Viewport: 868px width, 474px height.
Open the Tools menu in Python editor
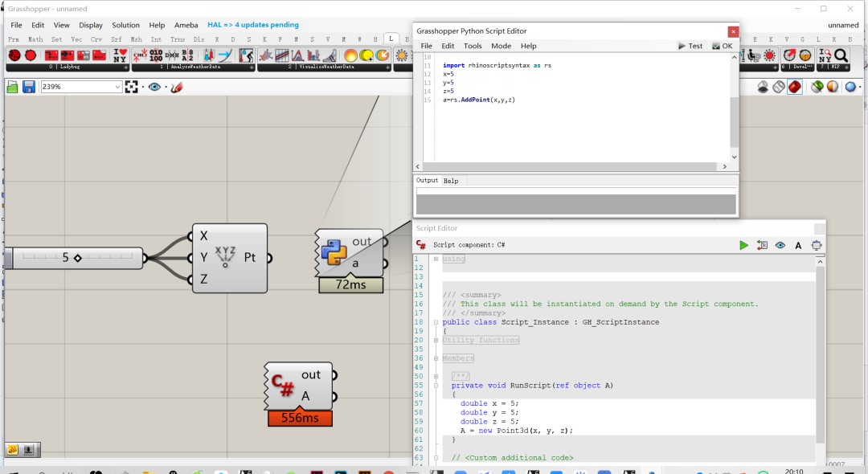(x=473, y=46)
